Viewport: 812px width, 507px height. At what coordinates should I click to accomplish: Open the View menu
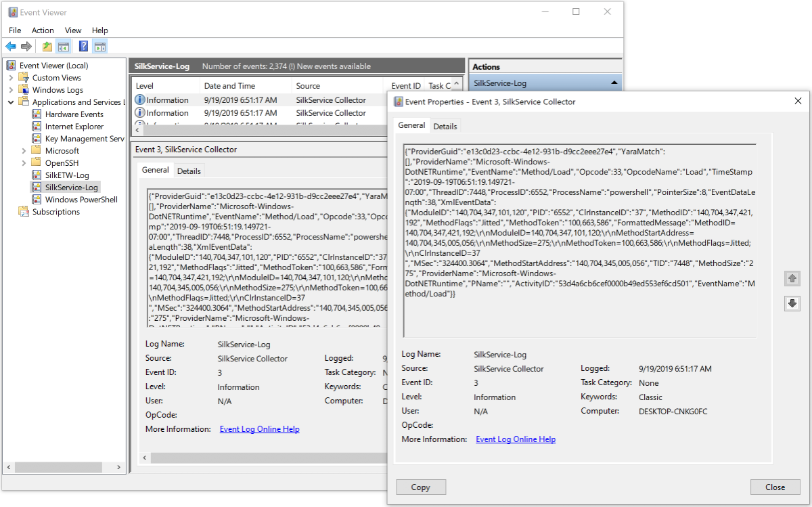click(73, 30)
